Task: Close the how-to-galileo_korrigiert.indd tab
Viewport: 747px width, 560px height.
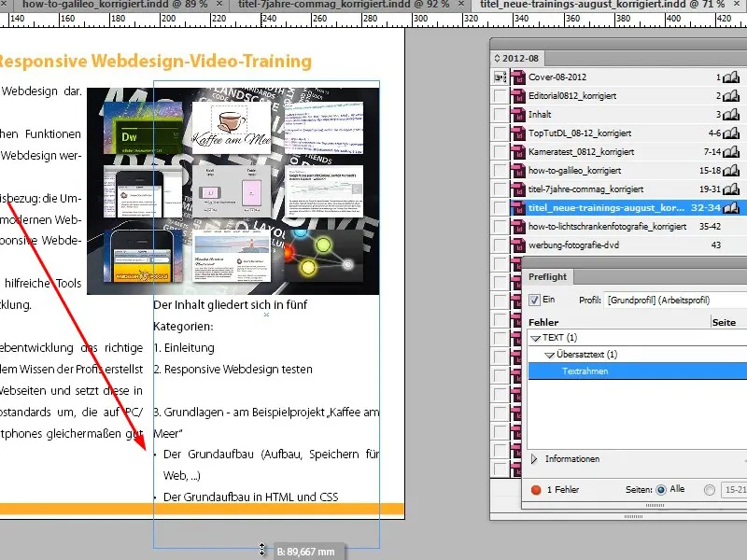Action: tap(219, 4)
